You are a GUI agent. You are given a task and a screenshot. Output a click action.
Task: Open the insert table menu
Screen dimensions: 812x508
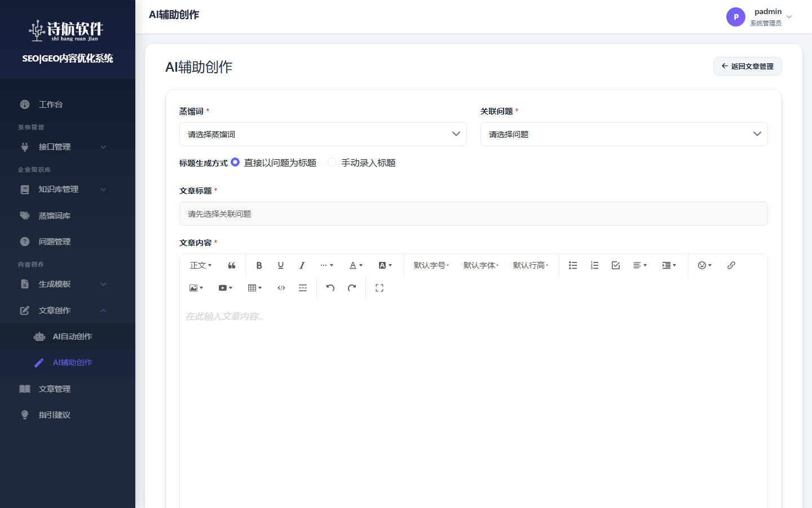coord(254,288)
